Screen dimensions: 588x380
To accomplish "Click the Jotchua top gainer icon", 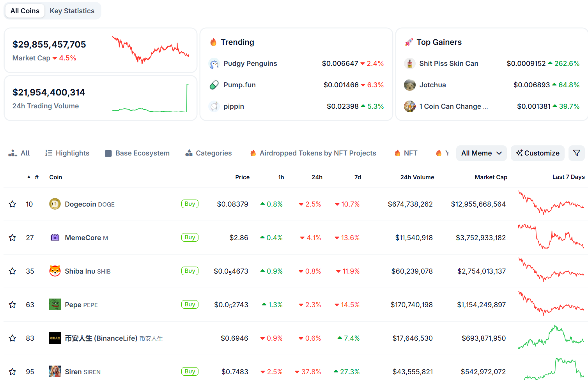I will (410, 85).
